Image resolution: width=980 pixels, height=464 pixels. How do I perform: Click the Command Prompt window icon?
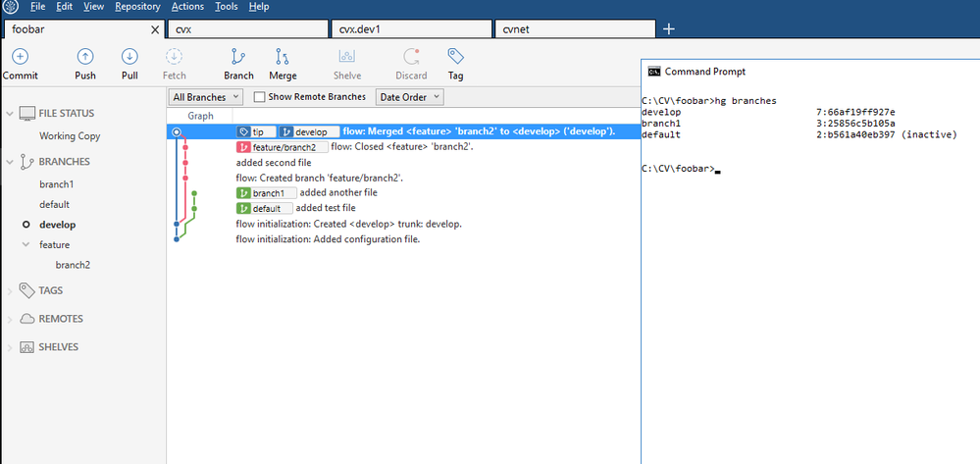tap(653, 72)
